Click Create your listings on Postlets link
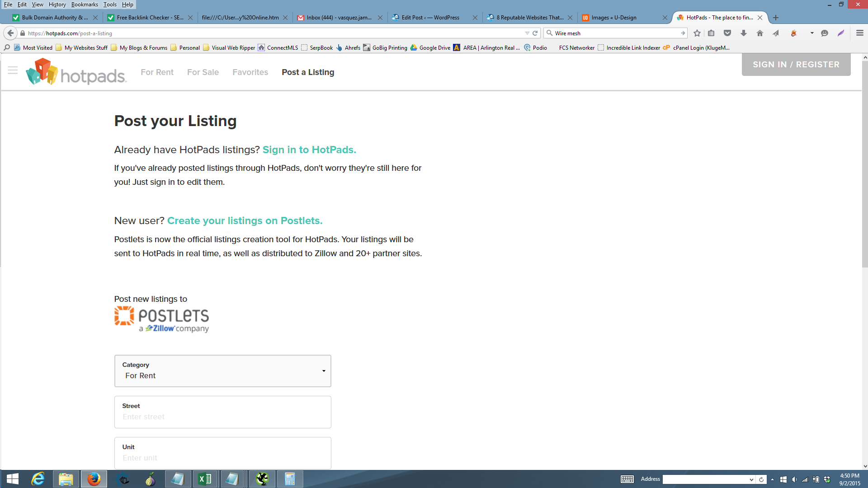Screen dimensions: 868x488 (x=245, y=221)
